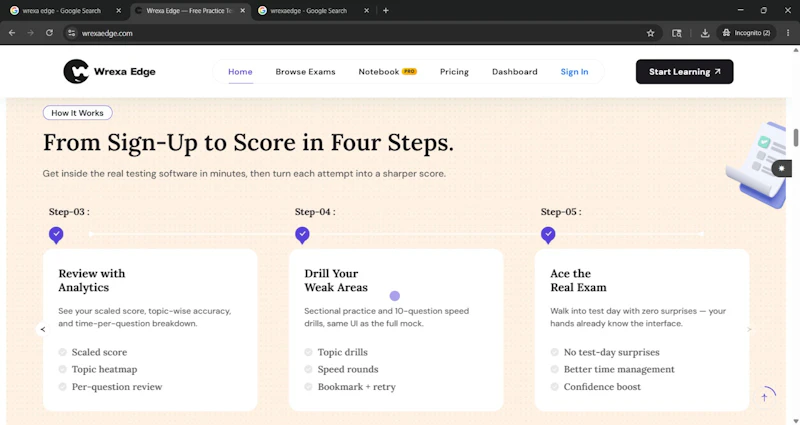Bookmark this page with the star icon
The image size is (800, 425).
click(x=651, y=33)
